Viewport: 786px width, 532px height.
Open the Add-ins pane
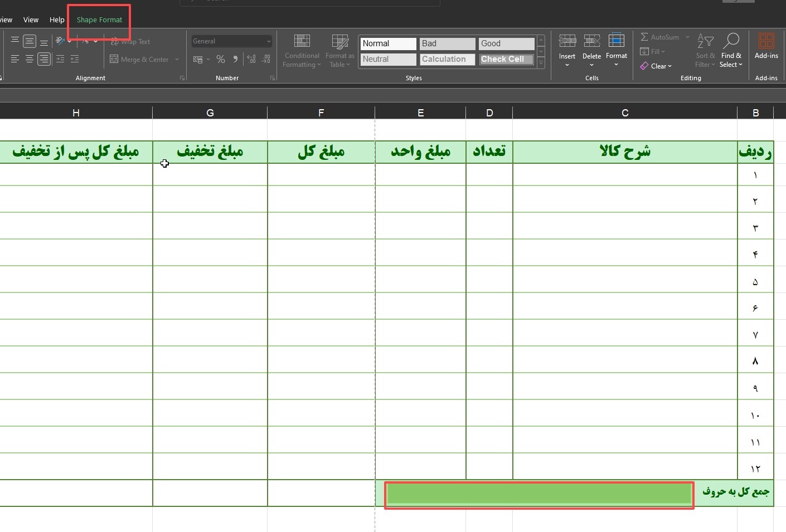click(766, 47)
